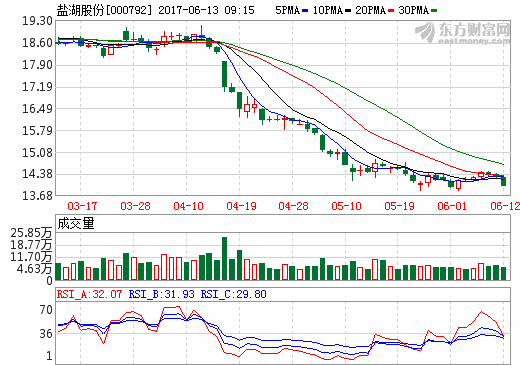Click the 36 RSI axis label
Image resolution: width=520 pixels, height=365 pixels.
(x=46, y=334)
